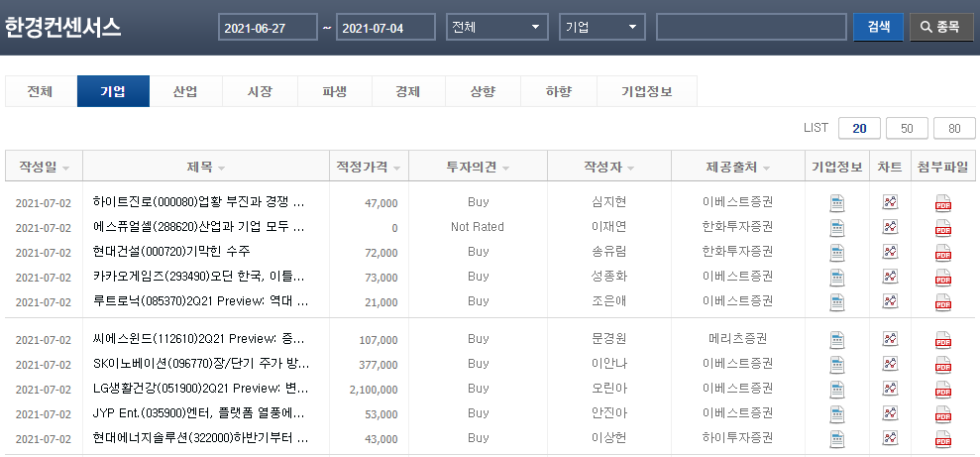Download PDF attachment for 루트로닉 report

click(943, 302)
